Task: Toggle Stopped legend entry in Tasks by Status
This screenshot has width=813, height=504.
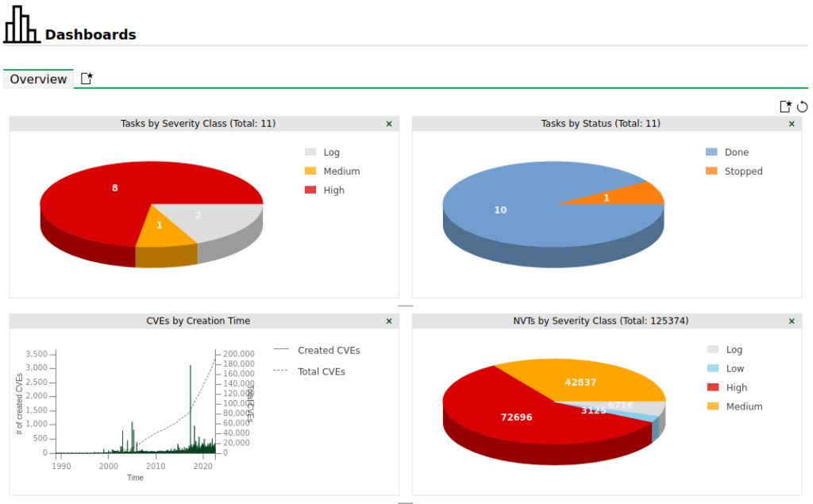Action: pos(743,171)
